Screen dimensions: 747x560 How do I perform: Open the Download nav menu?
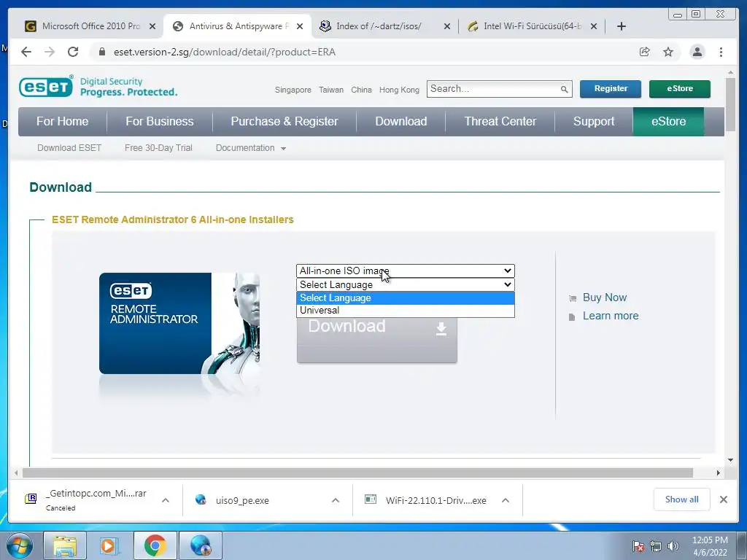(x=401, y=122)
